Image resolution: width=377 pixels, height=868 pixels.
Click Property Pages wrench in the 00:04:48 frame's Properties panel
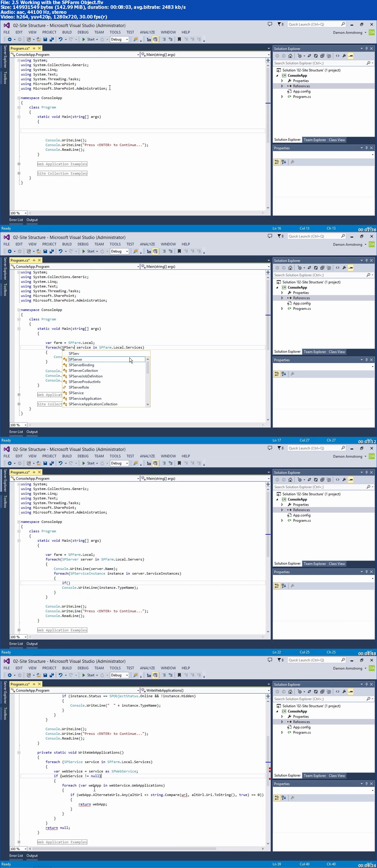pyautogui.click(x=292, y=586)
